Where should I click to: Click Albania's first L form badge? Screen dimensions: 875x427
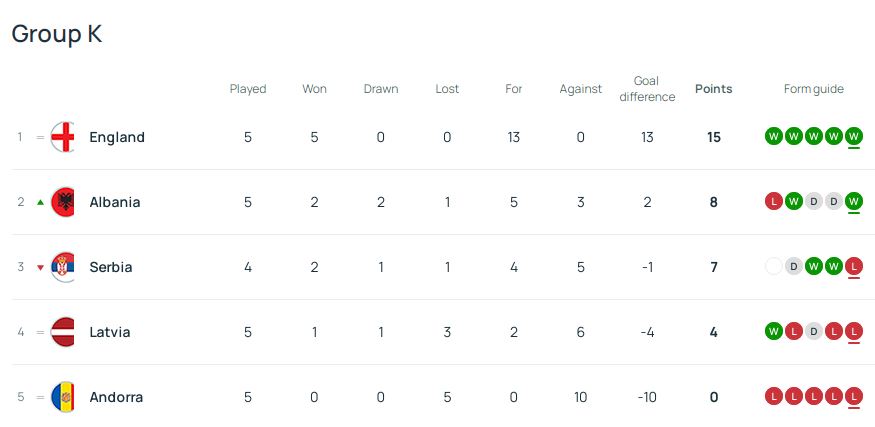pyautogui.click(x=773, y=202)
